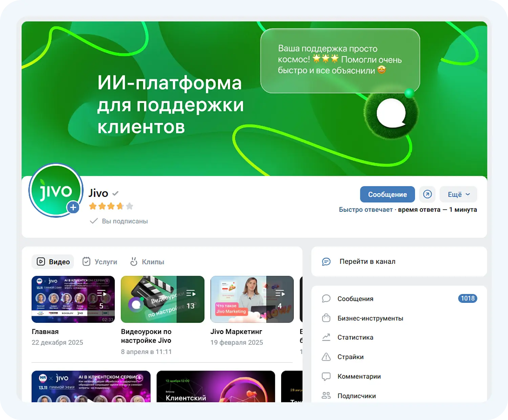Open the AI в клиентском сервисе video
This screenshot has height=420, width=508.
(91, 386)
